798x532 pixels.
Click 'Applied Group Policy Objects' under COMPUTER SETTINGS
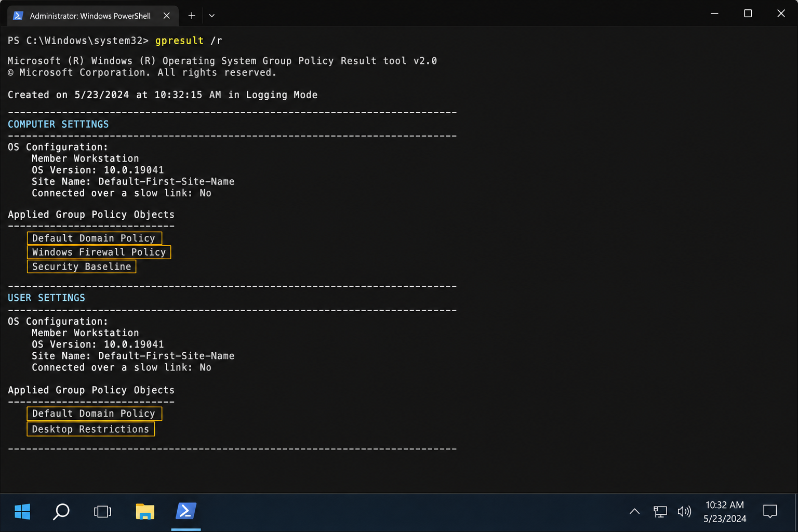point(91,215)
